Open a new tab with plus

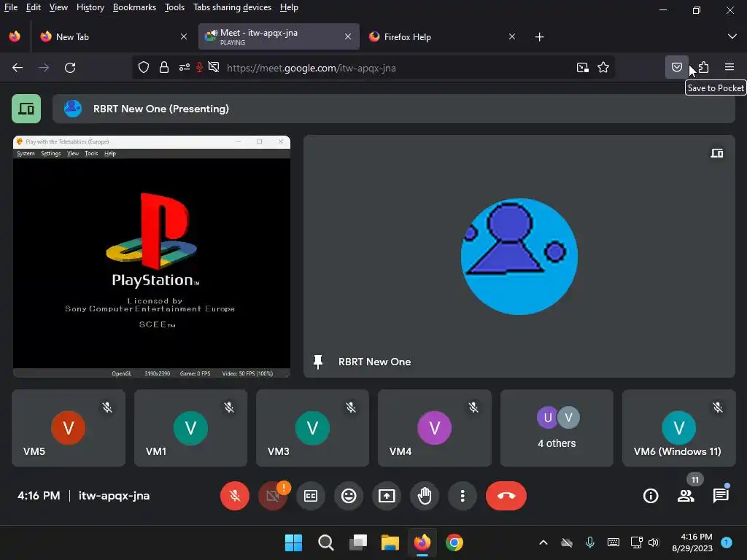[539, 36]
